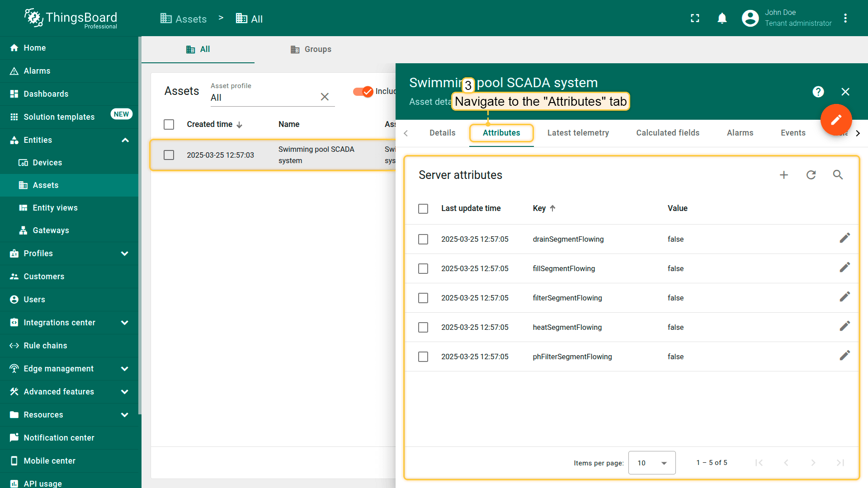Go to Rule chains page

pyautogui.click(x=45, y=346)
